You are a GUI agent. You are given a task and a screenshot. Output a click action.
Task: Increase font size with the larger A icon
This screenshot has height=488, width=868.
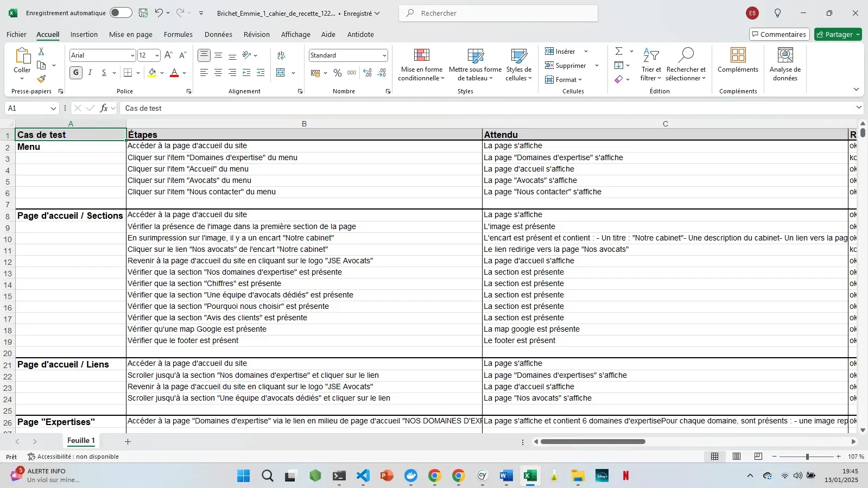click(168, 55)
